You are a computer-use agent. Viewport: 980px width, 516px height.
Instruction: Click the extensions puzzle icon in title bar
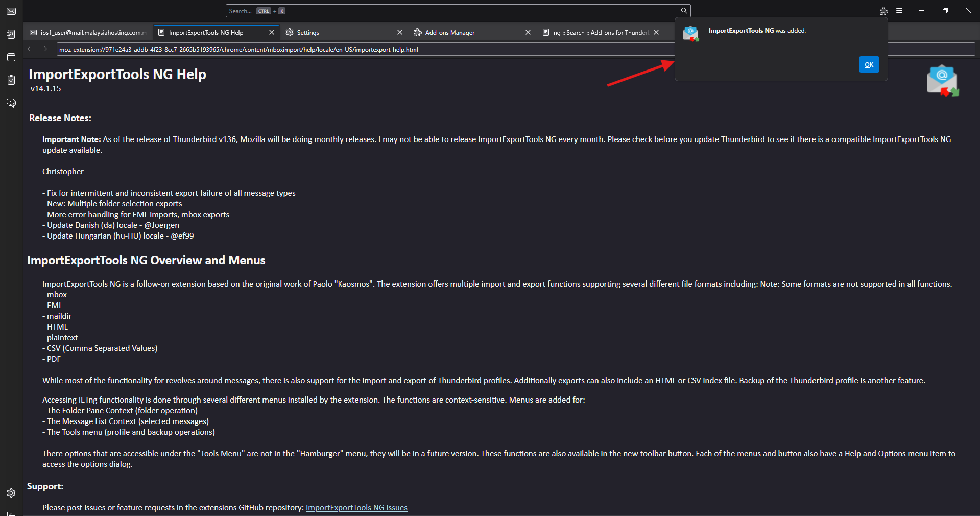883,11
